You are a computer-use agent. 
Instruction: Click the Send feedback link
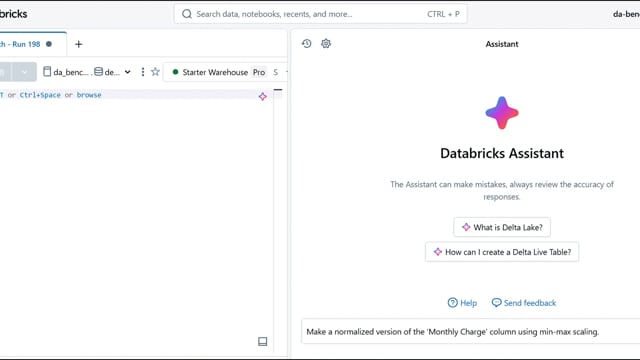[x=524, y=303]
